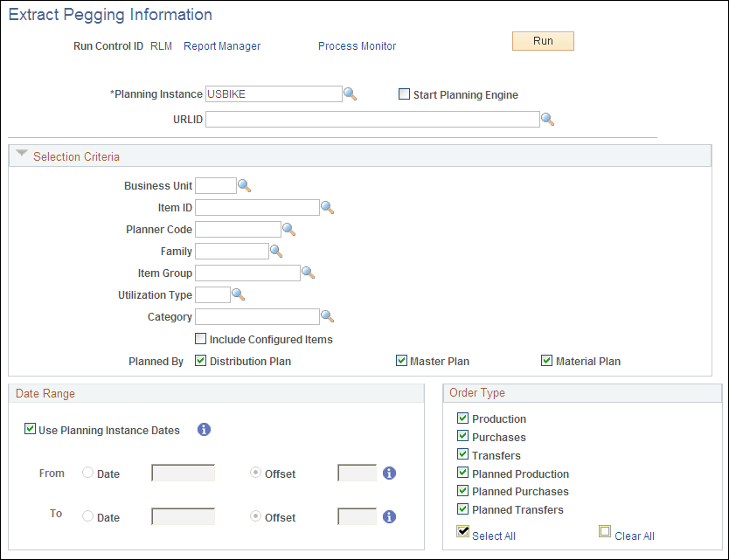
Task: Click the URLID search magnifier
Action: (x=549, y=119)
